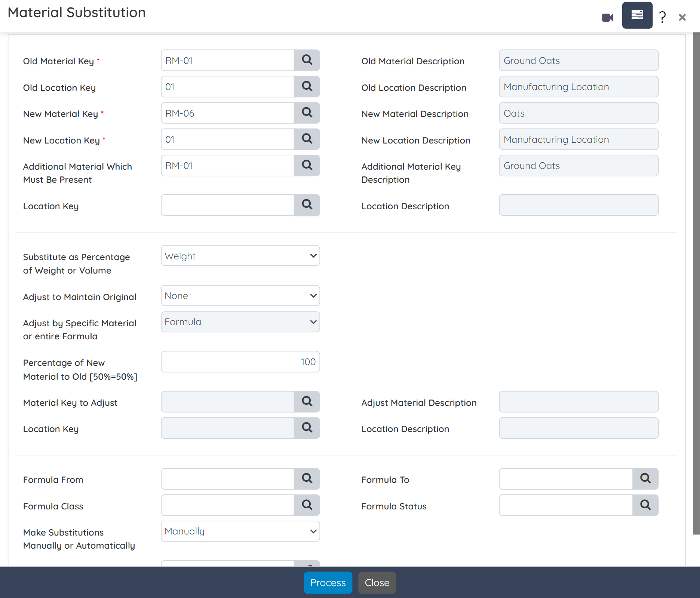Open lookup for Old Material Key
This screenshot has height=598, width=700.
point(307,60)
